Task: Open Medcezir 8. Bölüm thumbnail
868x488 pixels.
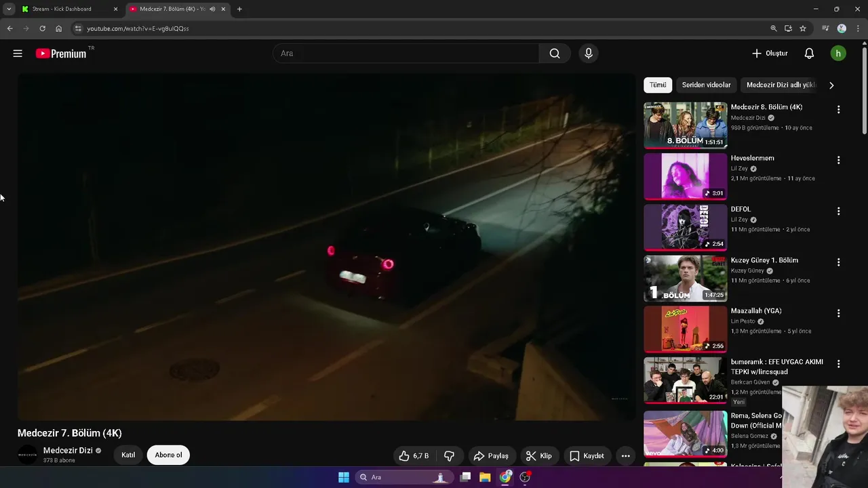Action: tap(685, 125)
